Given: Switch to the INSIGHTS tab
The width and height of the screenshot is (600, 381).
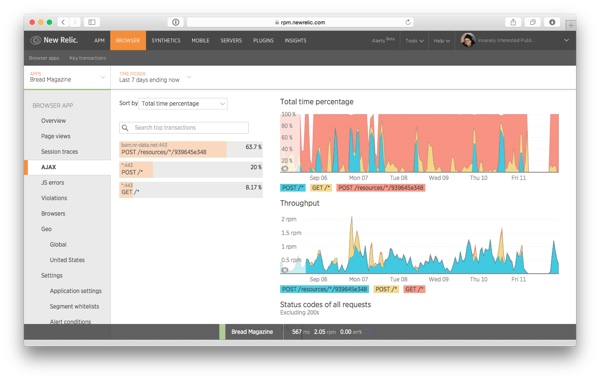Looking at the screenshot, I should click(295, 41).
